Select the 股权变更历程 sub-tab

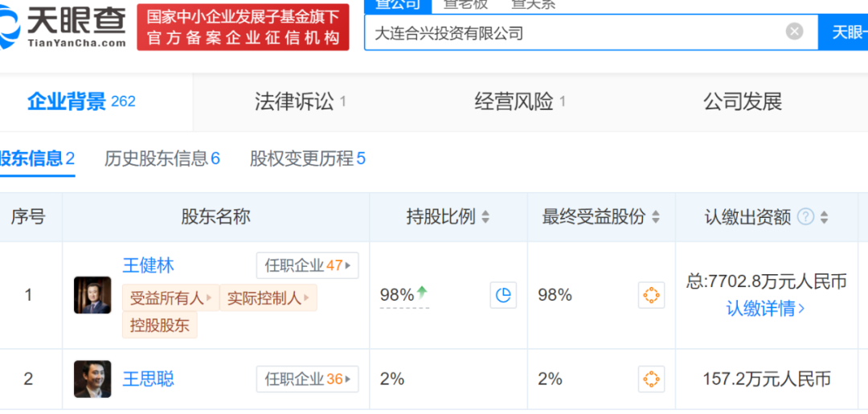pos(308,159)
